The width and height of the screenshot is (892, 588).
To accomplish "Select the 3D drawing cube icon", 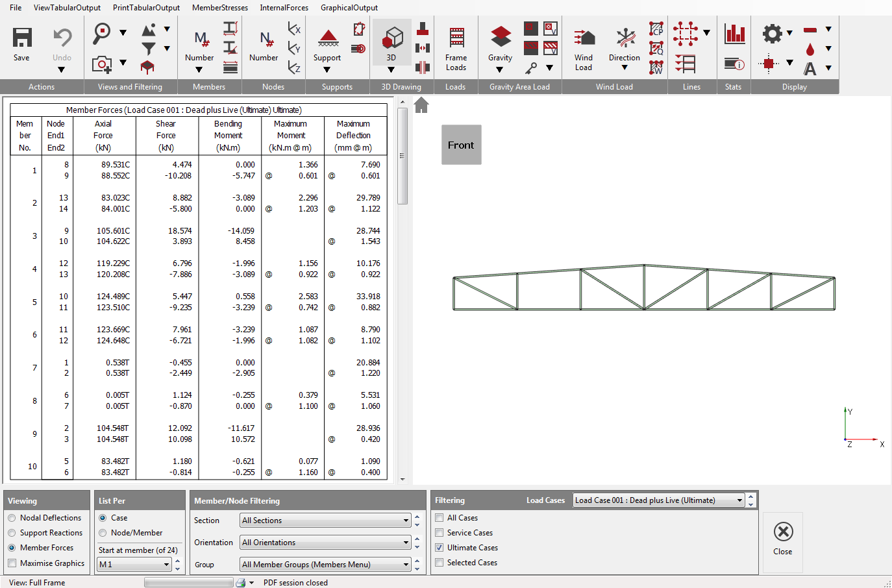I will [391, 38].
